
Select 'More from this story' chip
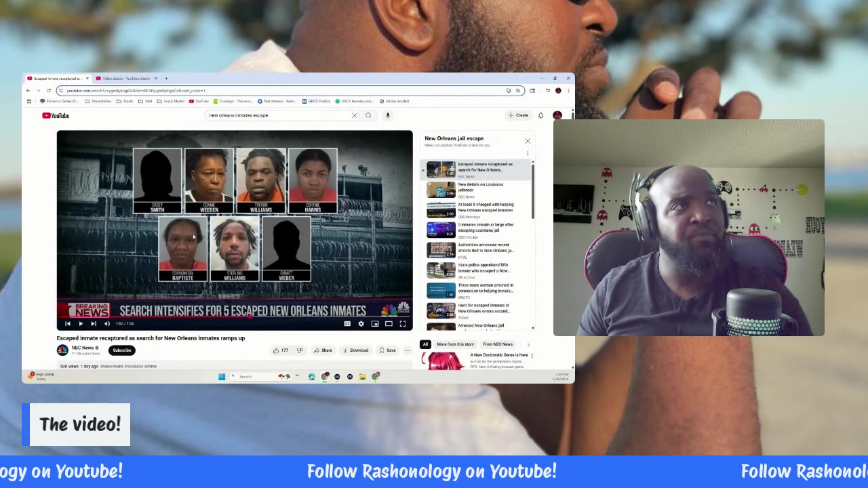tap(455, 344)
